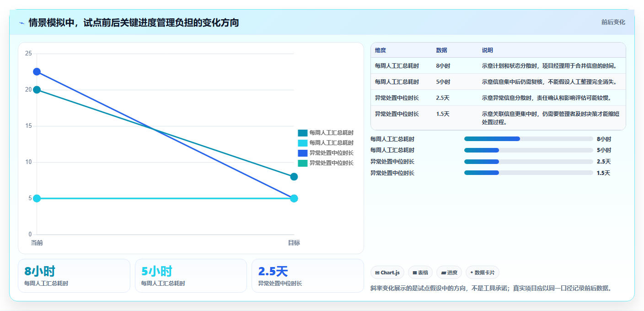The image size is (644, 311).
Task: Click the dark teal data point at 当前
Action: 37,90
